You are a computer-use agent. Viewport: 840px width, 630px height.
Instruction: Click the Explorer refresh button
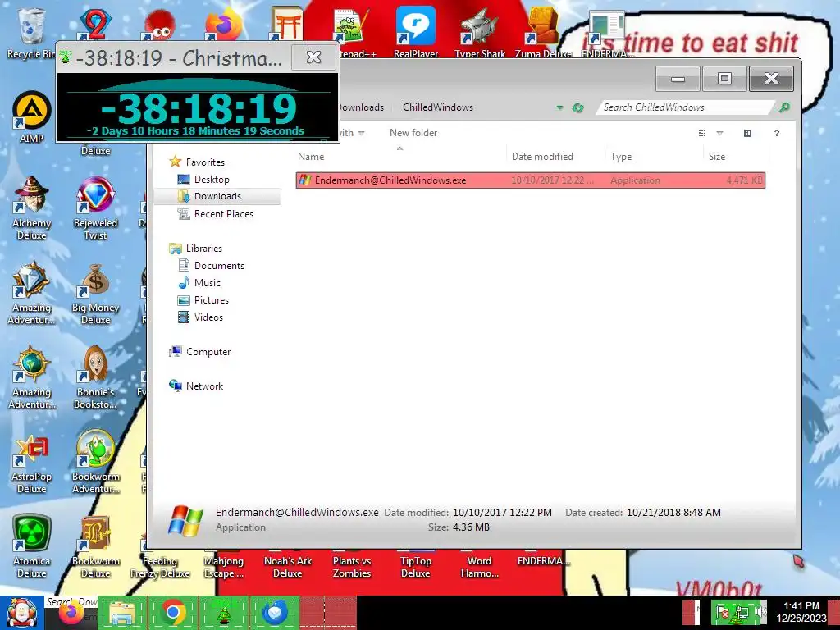point(577,107)
